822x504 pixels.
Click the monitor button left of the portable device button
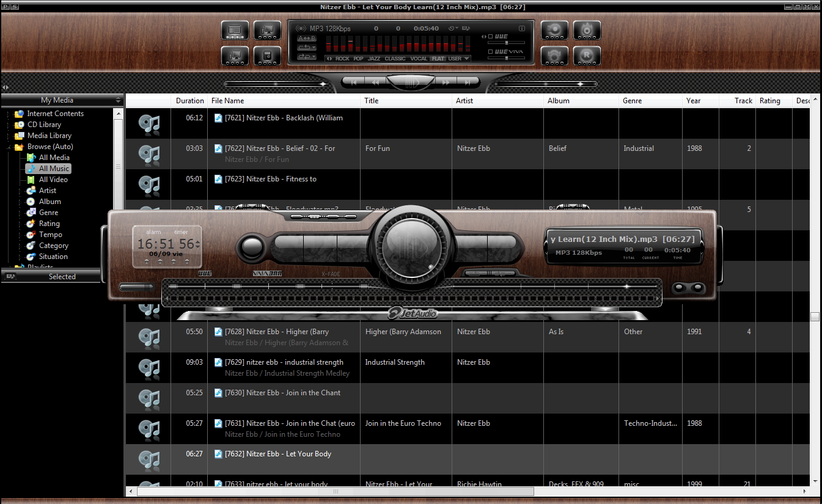(235, 56)
